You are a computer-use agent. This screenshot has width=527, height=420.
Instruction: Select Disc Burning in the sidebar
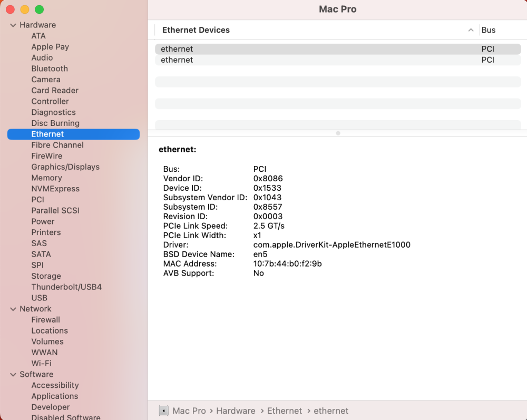[x=55, y=123]
